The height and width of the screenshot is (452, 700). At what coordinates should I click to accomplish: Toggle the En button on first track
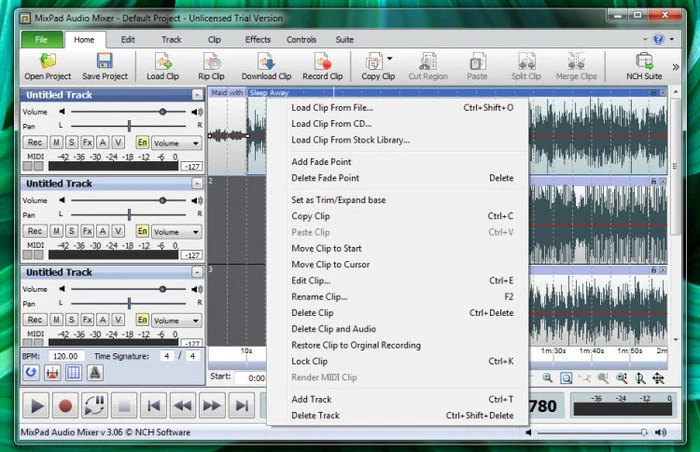(142, 143)
